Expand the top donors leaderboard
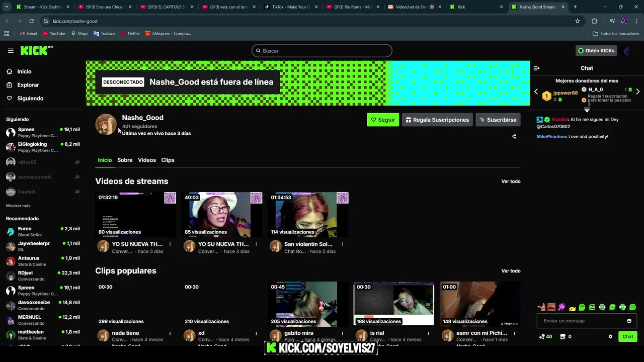This screenshot has height=362, width=644. pyautogui.click(x=587, y=109)
